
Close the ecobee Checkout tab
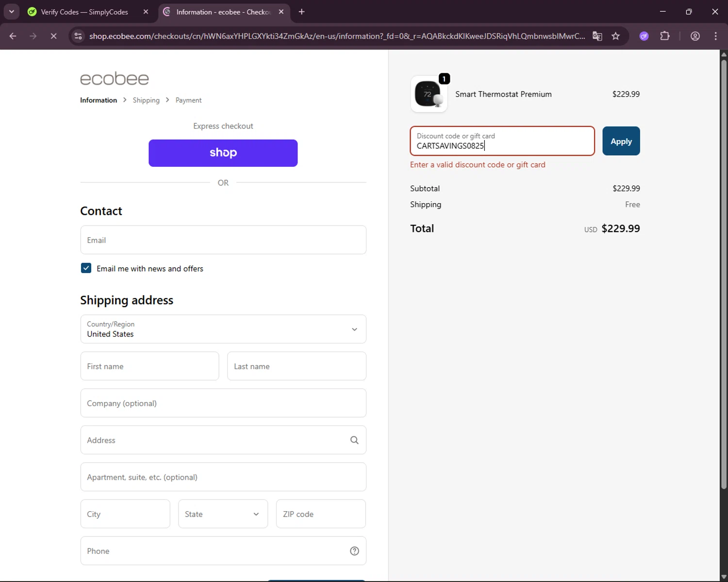281,12
